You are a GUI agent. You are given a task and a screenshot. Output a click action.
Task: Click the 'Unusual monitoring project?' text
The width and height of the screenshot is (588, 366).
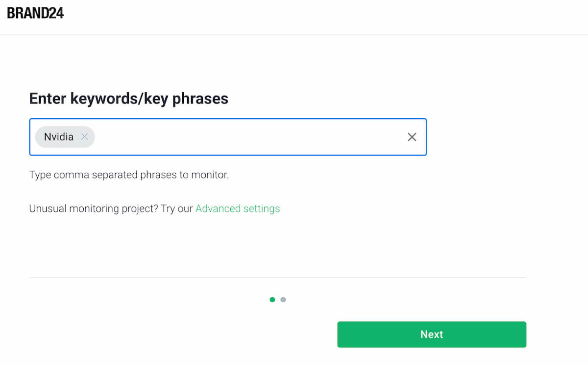point(93,209)
